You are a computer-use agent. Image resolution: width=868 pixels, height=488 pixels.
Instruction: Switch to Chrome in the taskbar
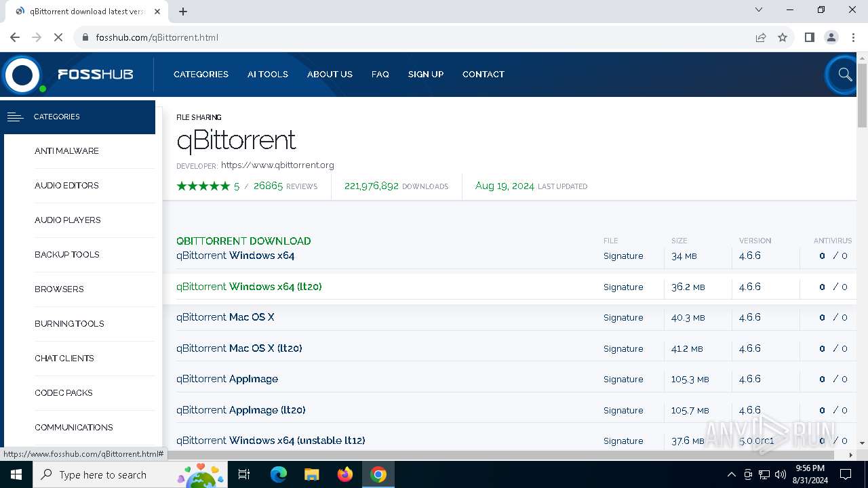[x=378, y=474]
